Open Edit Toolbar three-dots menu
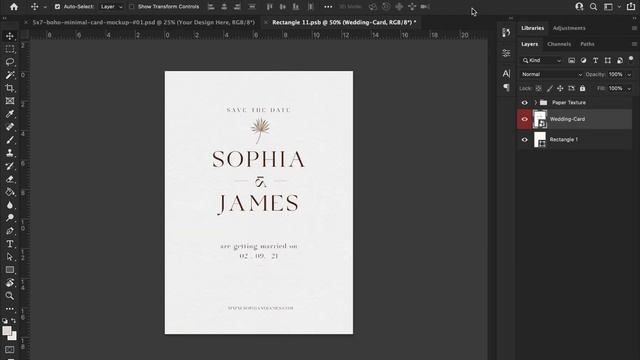 point(10,309)
